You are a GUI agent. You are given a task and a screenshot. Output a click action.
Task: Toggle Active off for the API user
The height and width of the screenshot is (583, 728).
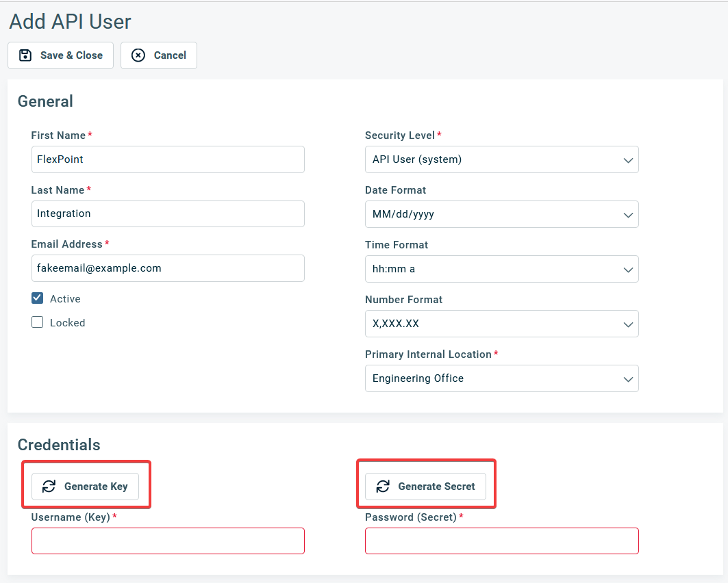37,298
